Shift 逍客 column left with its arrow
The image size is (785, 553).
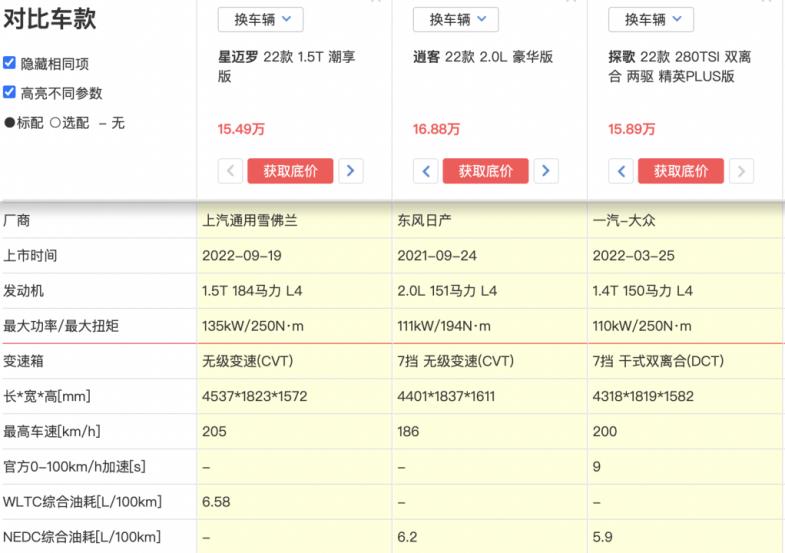[x=426, y=171]
